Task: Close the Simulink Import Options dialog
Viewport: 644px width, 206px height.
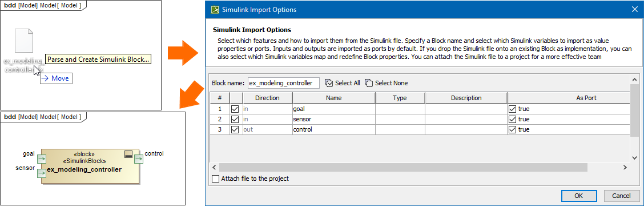Action: (x=634, y=9)
